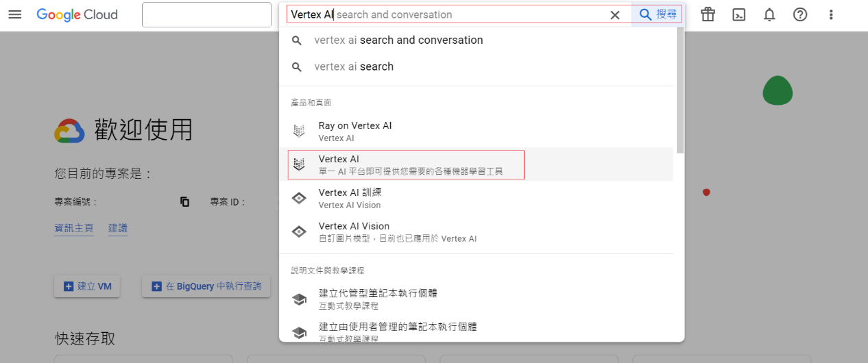Click the 建立 VM button
This screenshot has height=363, width=868.
pos(87,286)
